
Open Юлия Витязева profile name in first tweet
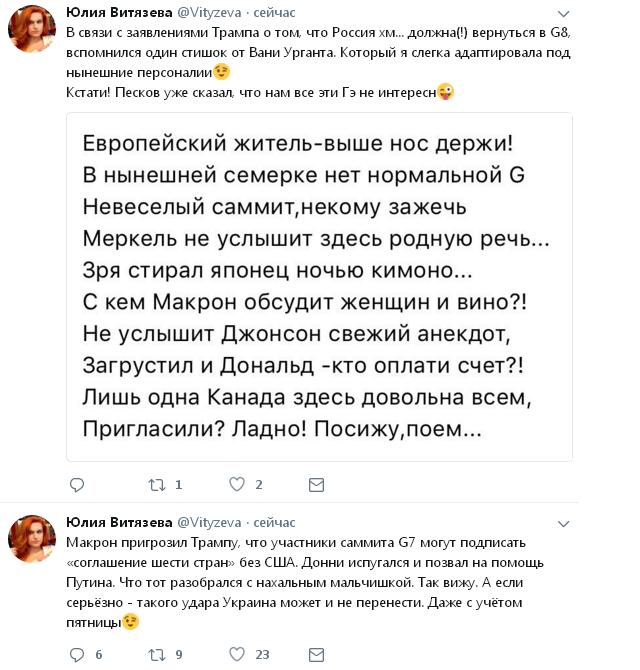tap(119, 12)
